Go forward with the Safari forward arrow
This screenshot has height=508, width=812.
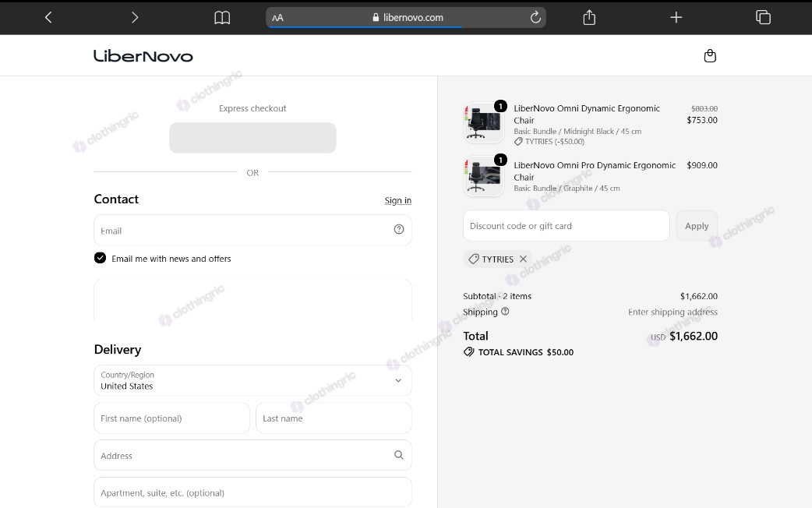pos(135,18)
